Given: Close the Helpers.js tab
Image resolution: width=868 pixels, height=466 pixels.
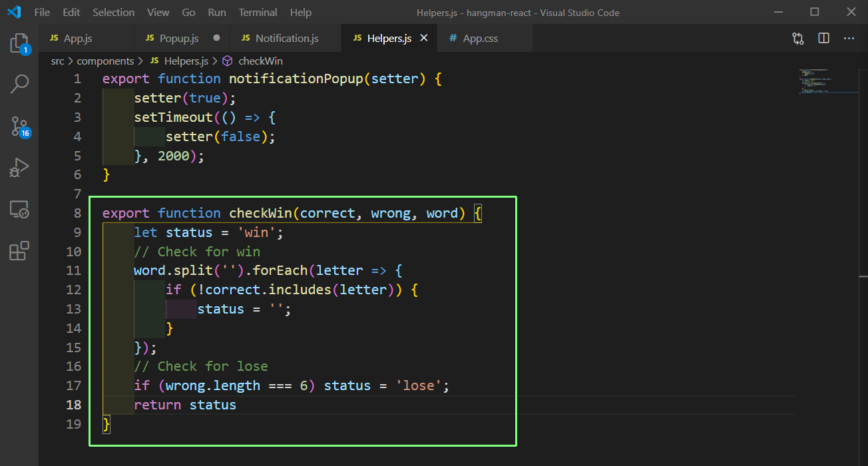Looking at the screenshot, I should coord(424,39).
